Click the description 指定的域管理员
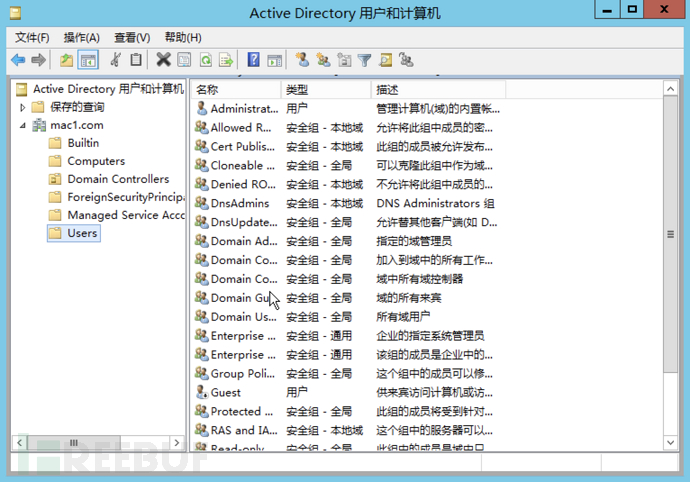Image resolution: width=690 pixels, height=482 pixels. tap(414, 241)
